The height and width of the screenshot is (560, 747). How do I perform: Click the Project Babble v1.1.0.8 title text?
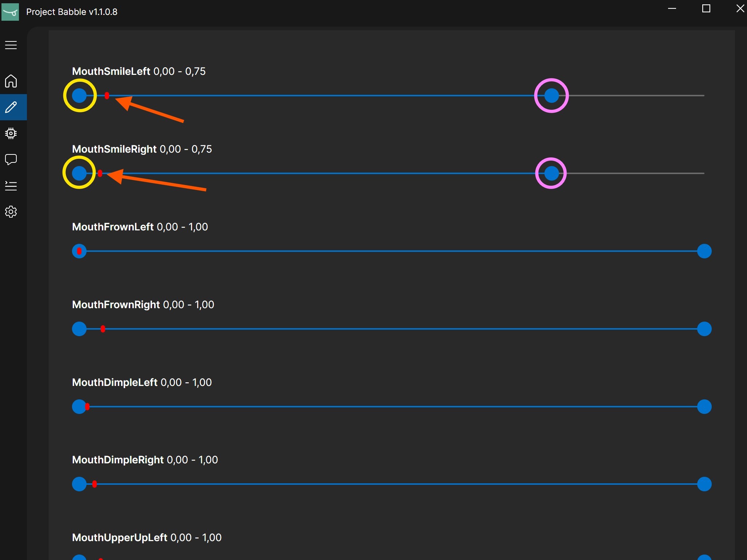(72, 11)
